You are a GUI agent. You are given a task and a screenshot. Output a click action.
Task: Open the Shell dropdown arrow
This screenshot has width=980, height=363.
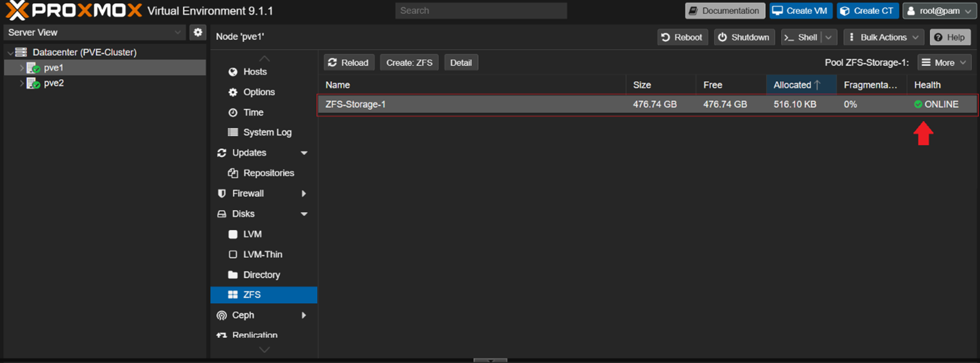click(829, 37)
